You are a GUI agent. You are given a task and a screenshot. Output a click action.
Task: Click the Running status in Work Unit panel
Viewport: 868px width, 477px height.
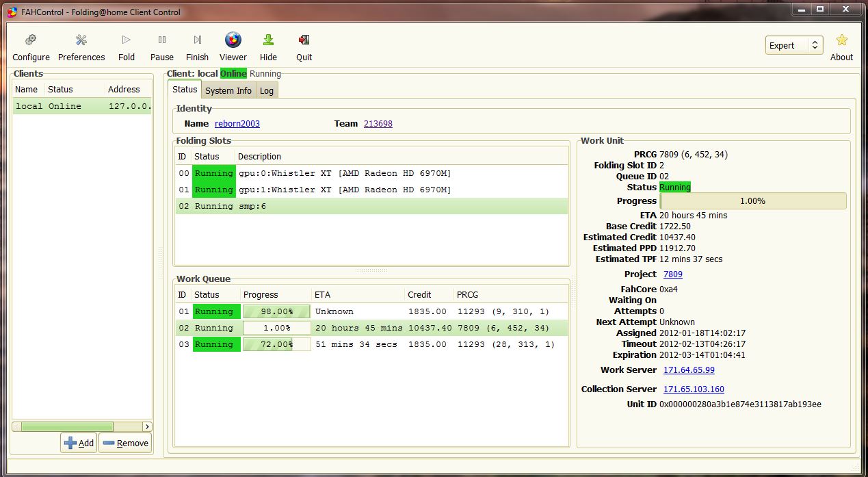click(675, 188)
